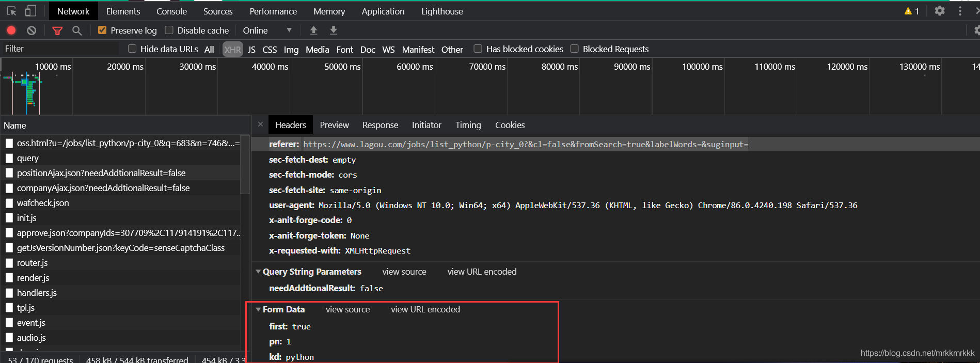Screen dimensions: 980x363
Task: Uncheck the Preserve log checkbox
Action: [x=102, y=30]
